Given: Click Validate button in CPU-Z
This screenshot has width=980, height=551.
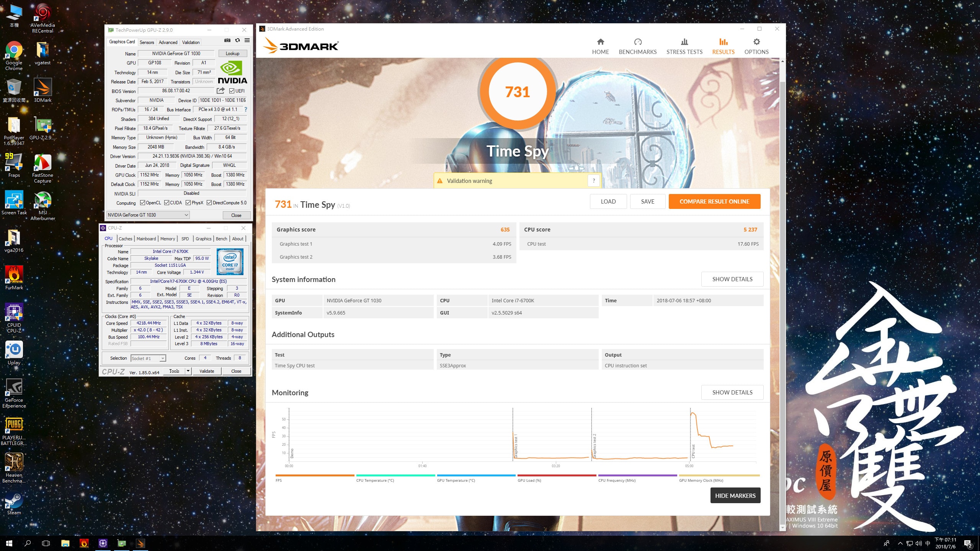Looking at the screenshot, I should point(207,371).
